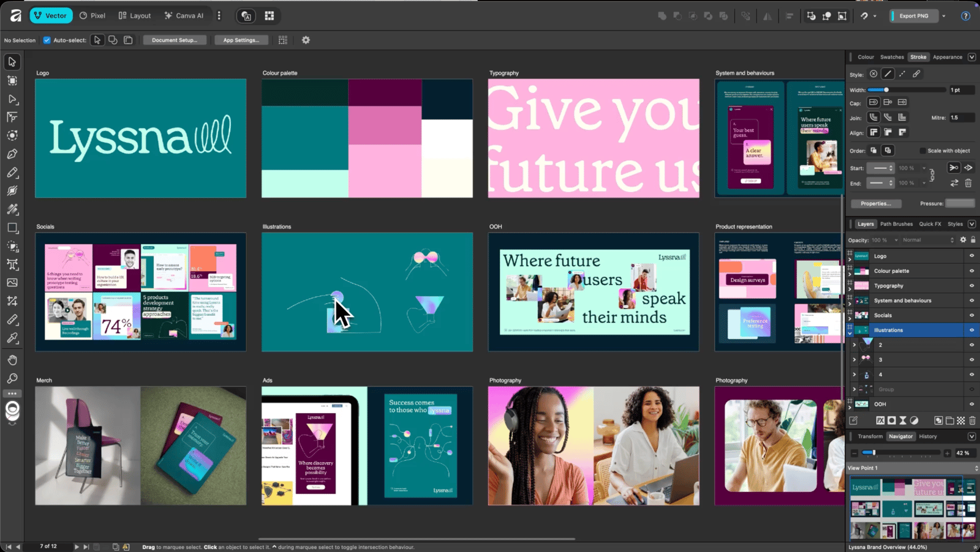Select the Move tool in left toolbar
The image size is (980, 552).
12,62
